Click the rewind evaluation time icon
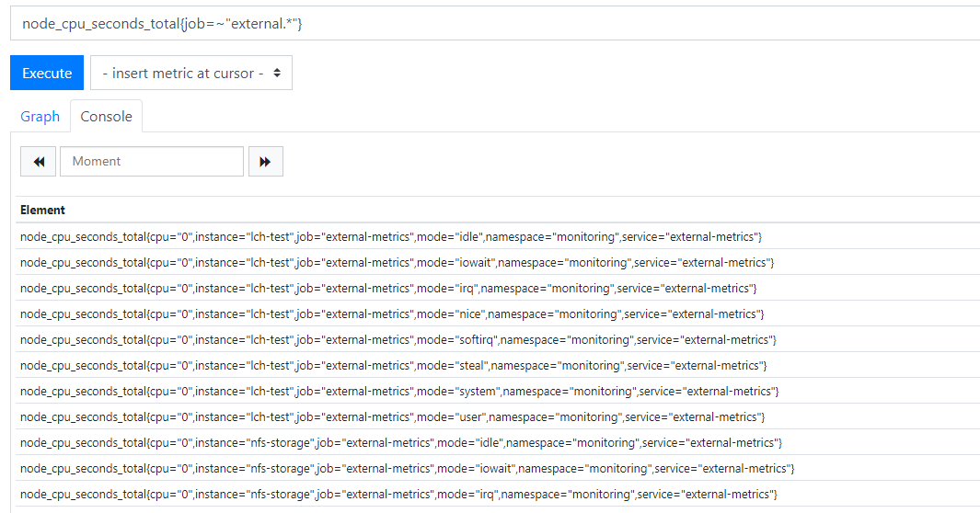Viewport: 980px width, 513px height. tap(39, 161)
